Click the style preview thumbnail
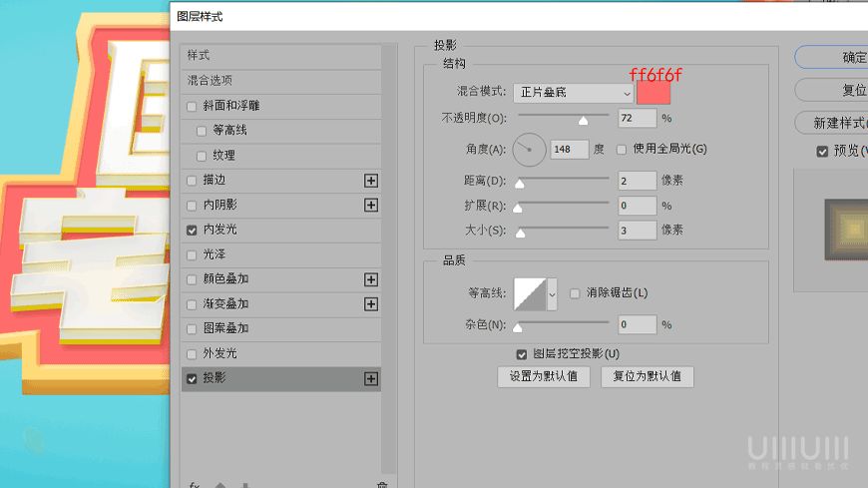Viewport: 868px width, 488px height. coord(846,230)
